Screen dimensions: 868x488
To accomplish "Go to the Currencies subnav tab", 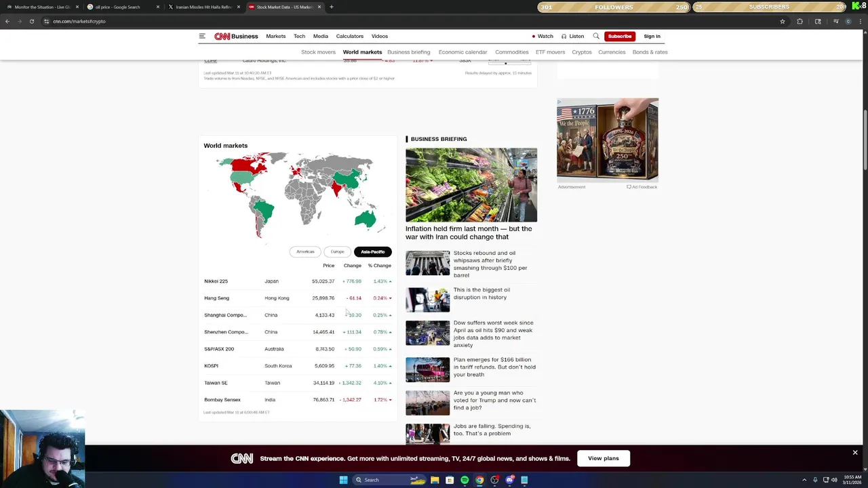I will click(612, 52).
